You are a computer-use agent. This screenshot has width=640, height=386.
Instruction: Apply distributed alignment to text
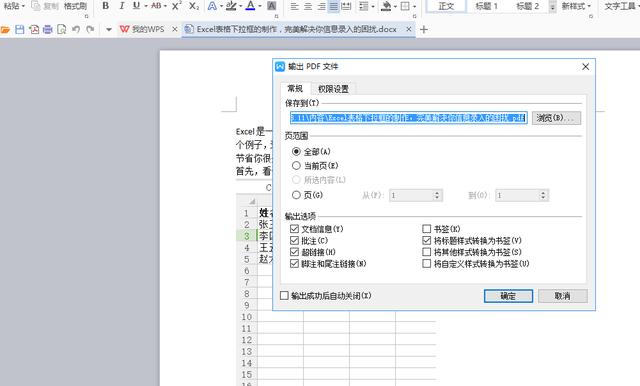click(x=346, y=6)
